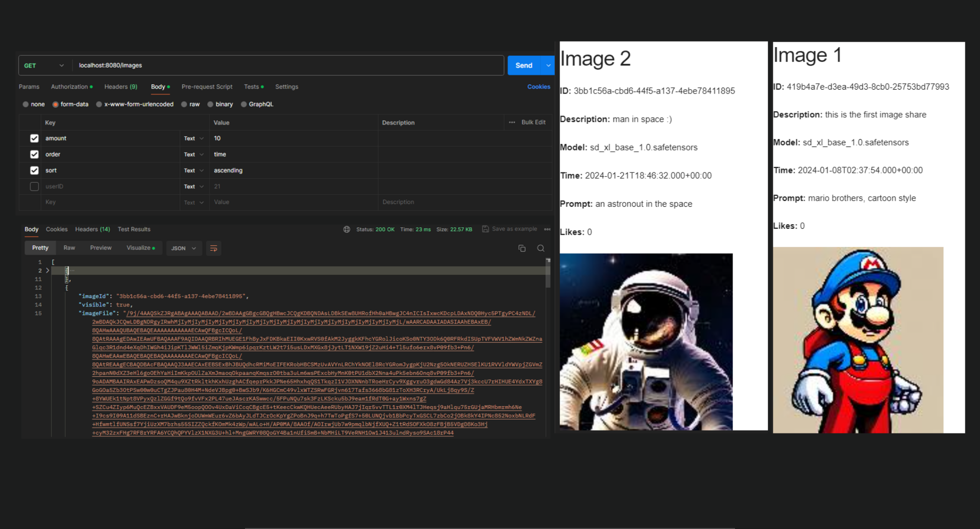
Task: Click the Status 200 OK text
Action: click(375, 229)
